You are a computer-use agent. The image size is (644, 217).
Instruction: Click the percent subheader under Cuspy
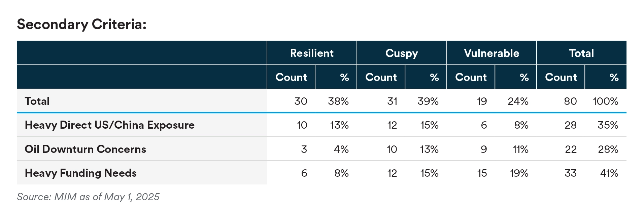pyautogui.click(x=434, y=77)
